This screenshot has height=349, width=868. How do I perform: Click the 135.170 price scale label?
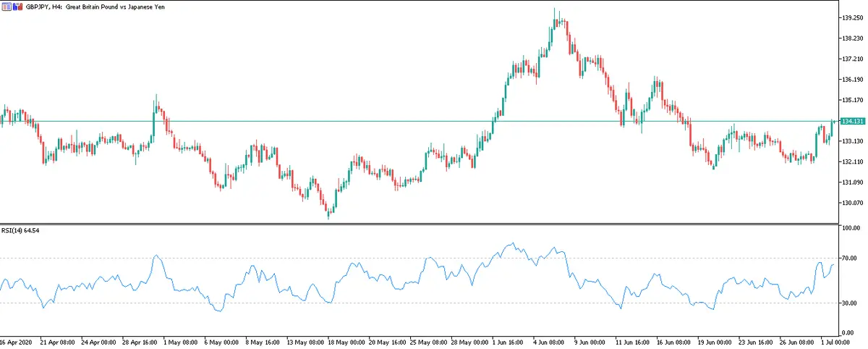point(852,100)
